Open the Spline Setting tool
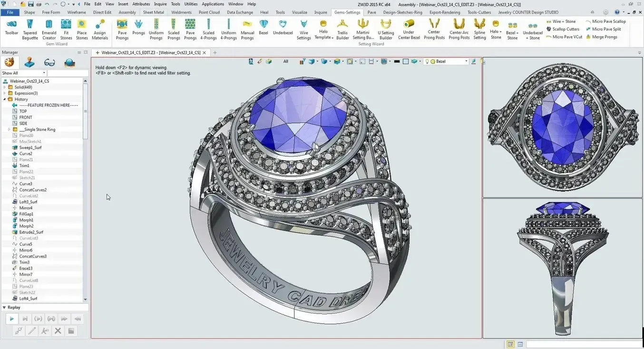Image resolution: width=644 pixels, height=349 pixels. pyautogui.click(x=479, y=29)
